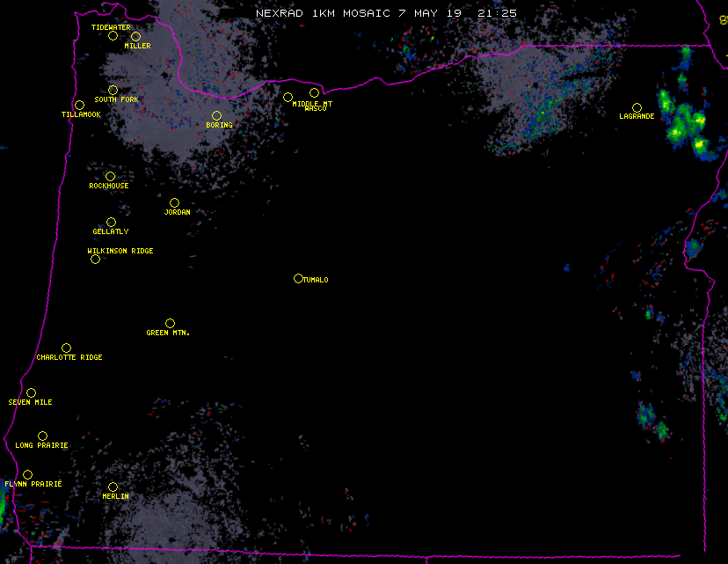
Task: Click the Merlin station circle marker
Action: click(x=113, y=487)
